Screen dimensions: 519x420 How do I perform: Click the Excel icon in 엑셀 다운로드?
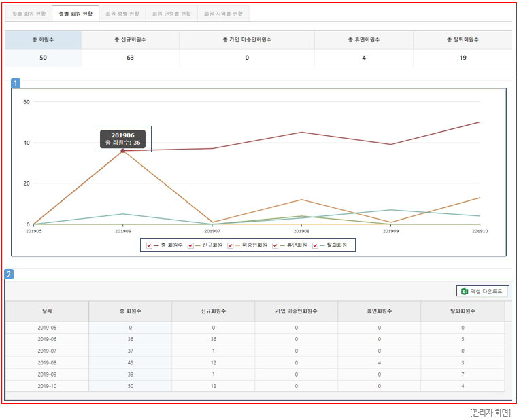click(465, 291)
